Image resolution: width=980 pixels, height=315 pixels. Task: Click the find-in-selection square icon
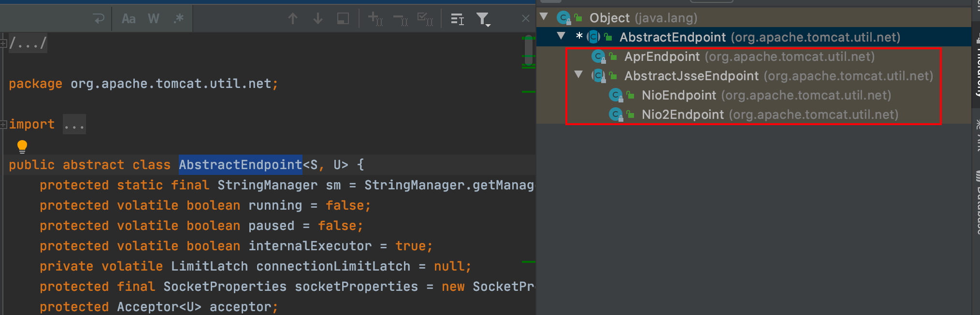pyautogui.click(x=343, y=19)
